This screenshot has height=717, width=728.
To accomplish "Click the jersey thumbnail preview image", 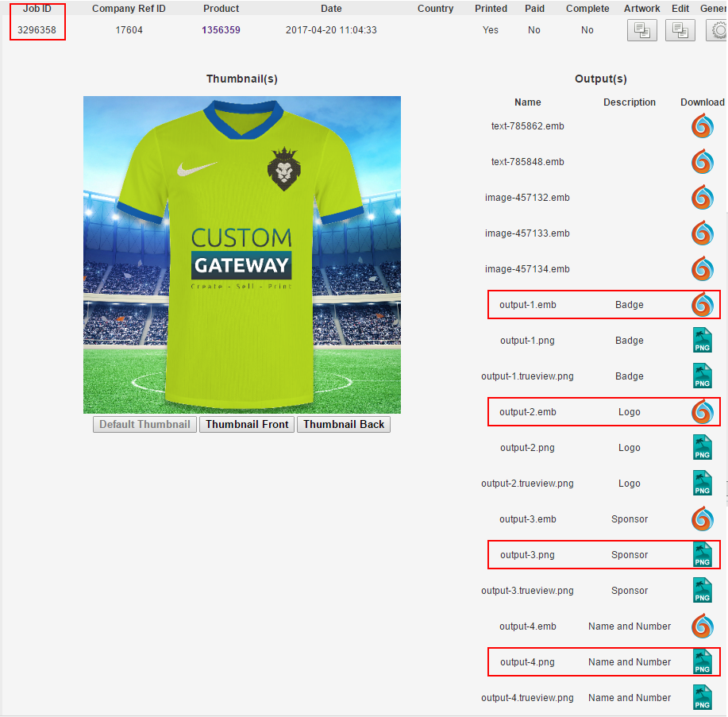I will 242,255.
